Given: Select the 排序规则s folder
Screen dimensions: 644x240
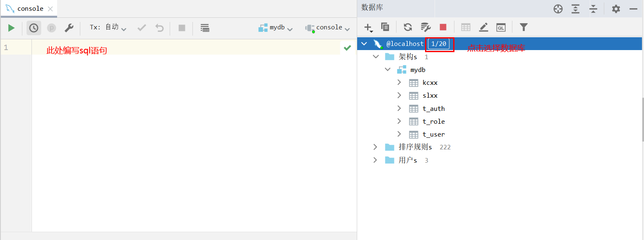Looking at the screenshot, I should click(x=415, y=147).
